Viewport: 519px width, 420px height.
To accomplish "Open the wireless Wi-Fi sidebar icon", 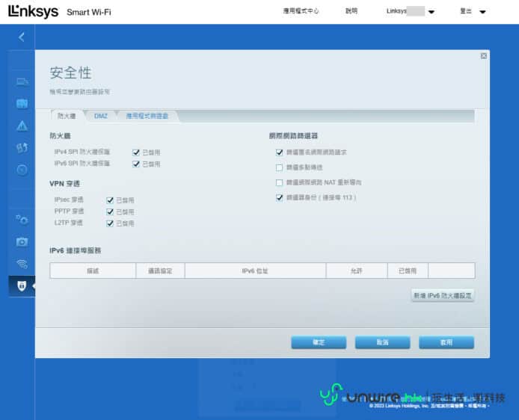I will [x=22, y=263].
